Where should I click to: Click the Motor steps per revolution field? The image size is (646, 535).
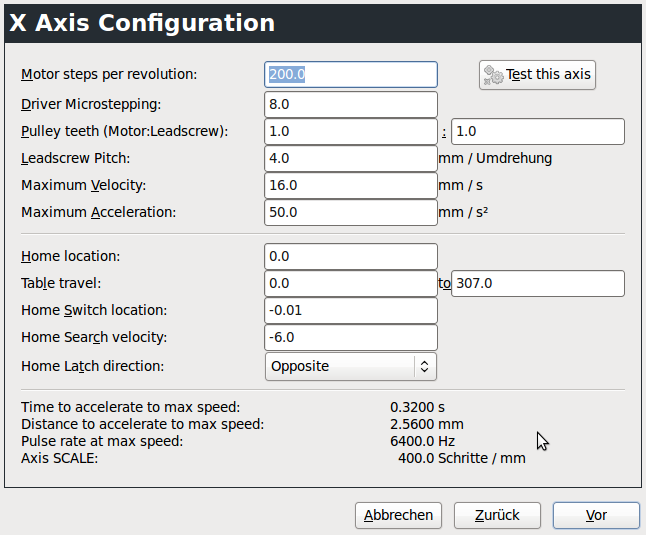pos(351,75)
